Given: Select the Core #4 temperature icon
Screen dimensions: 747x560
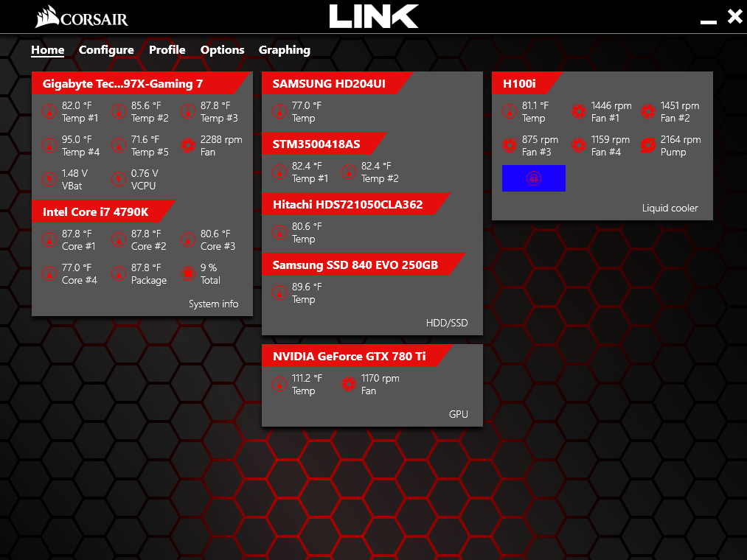Looking at the screenshot, I should [x=49, y=273].
